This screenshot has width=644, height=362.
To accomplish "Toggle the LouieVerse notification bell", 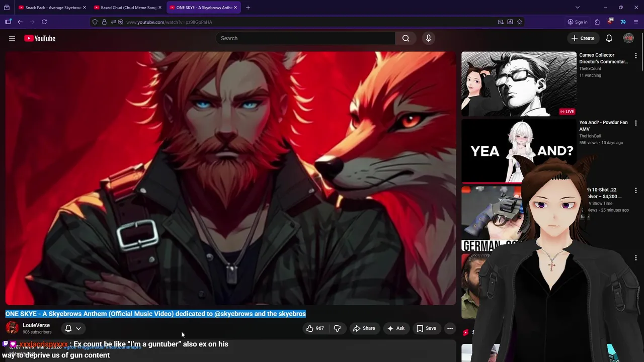I will pyautogui.click(x=68, y=328).
